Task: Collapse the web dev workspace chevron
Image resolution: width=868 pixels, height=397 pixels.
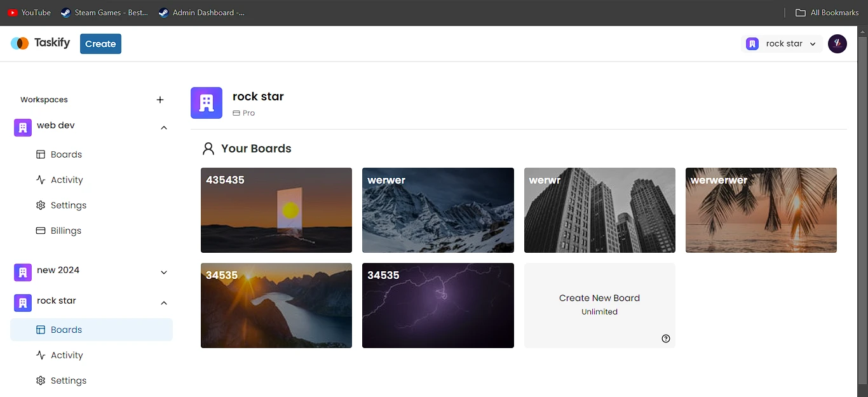Action: [x=164, y=128]
